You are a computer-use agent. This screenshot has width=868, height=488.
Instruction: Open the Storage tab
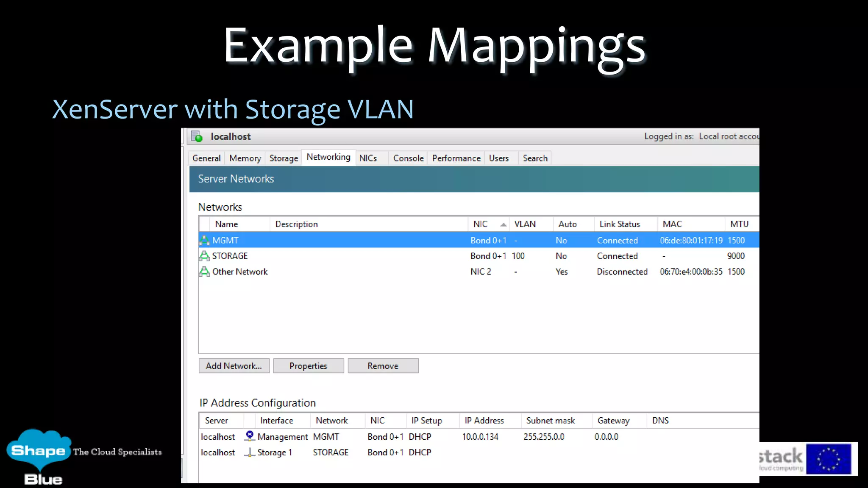click(x=284, y=158)
